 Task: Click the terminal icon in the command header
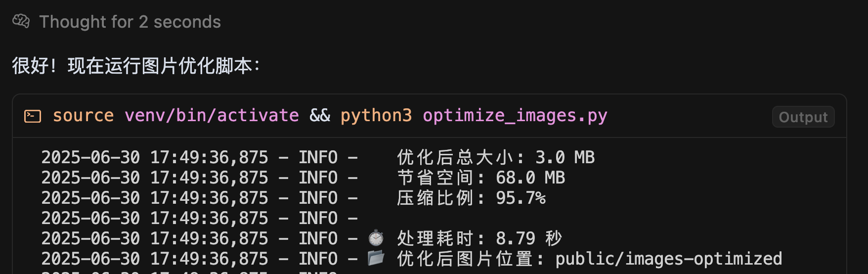33,116
